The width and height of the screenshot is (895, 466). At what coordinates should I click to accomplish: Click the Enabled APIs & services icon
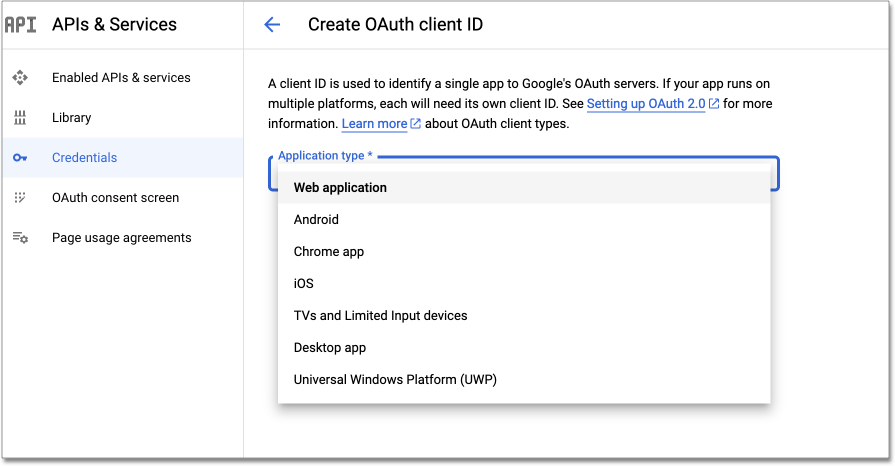(x=20, y=78)
